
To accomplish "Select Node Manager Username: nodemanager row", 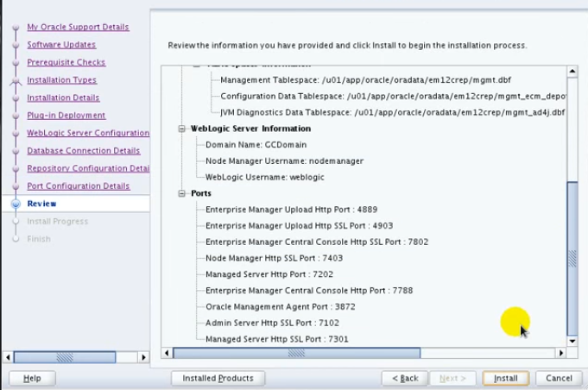I will (284, 161).
